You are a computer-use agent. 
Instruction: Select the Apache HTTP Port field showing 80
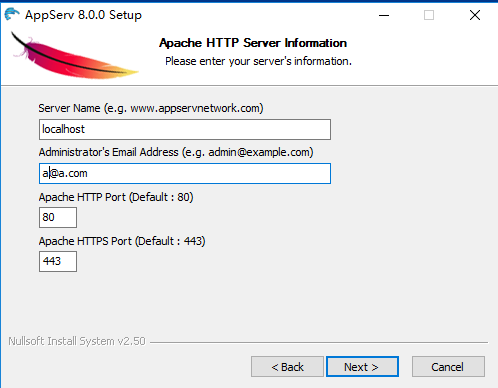pyautogui.click(x=58, y=217)
